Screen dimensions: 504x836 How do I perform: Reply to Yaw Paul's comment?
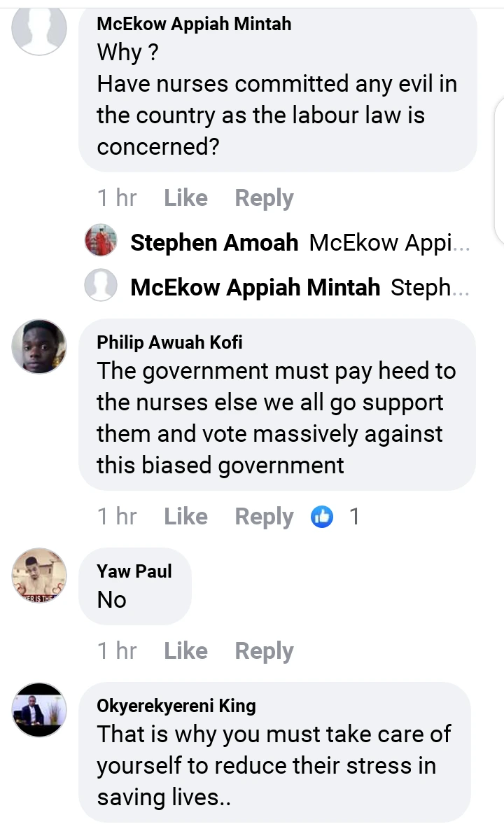265,651
